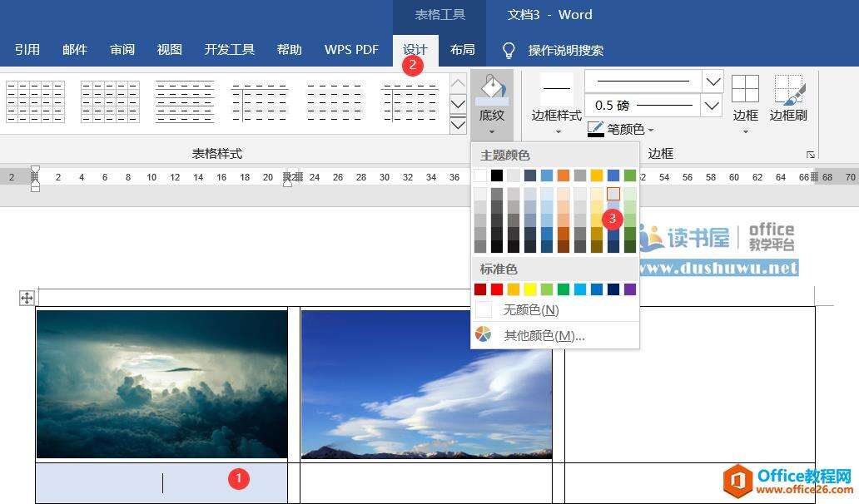
Task: Click the table move handle icon
Action: click(x=27, y=298)
